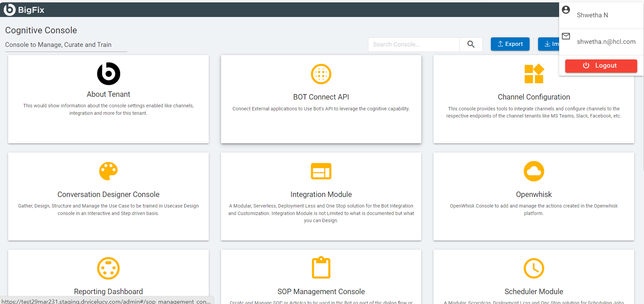
Task: Click the SOP Management clipboard icon
Action: coord(321,267)
